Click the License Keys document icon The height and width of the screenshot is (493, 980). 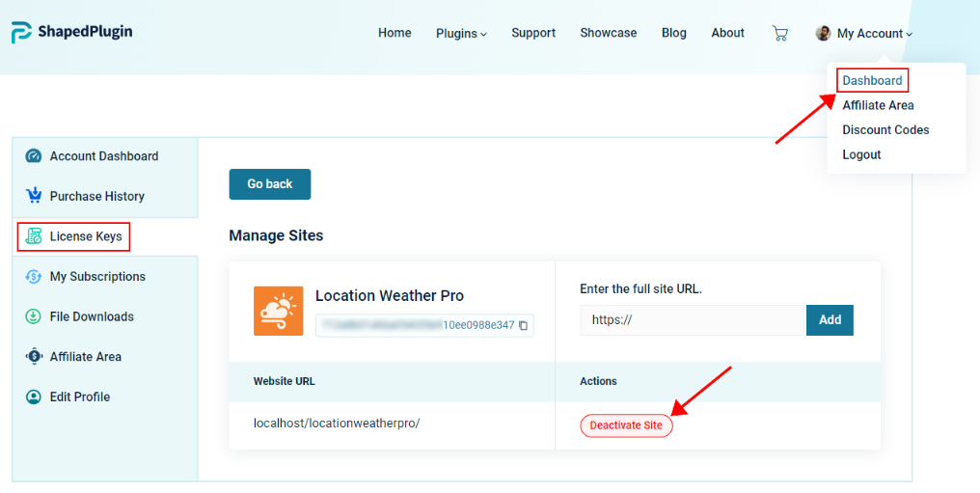(33, 236)
